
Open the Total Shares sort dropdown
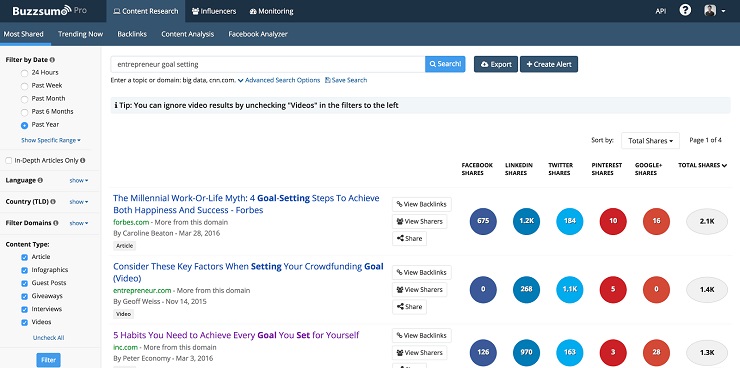(650, 141)
